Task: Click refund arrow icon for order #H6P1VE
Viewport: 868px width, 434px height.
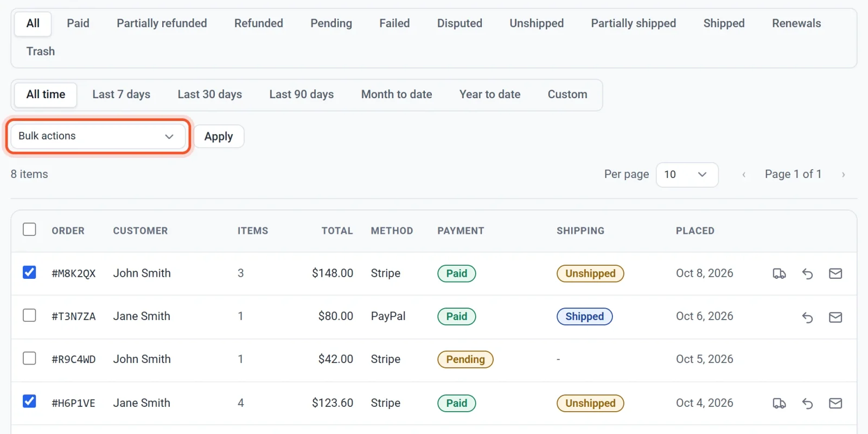Action: tap(807, 403)
